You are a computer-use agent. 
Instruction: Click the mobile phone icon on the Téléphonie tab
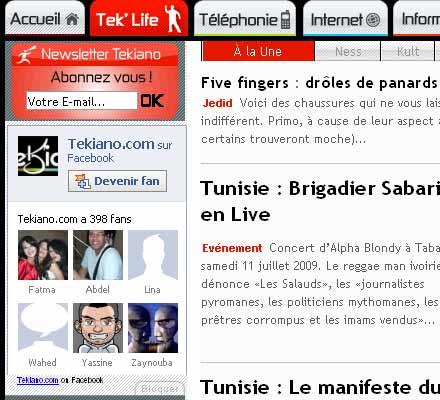[x=285, y=20]
